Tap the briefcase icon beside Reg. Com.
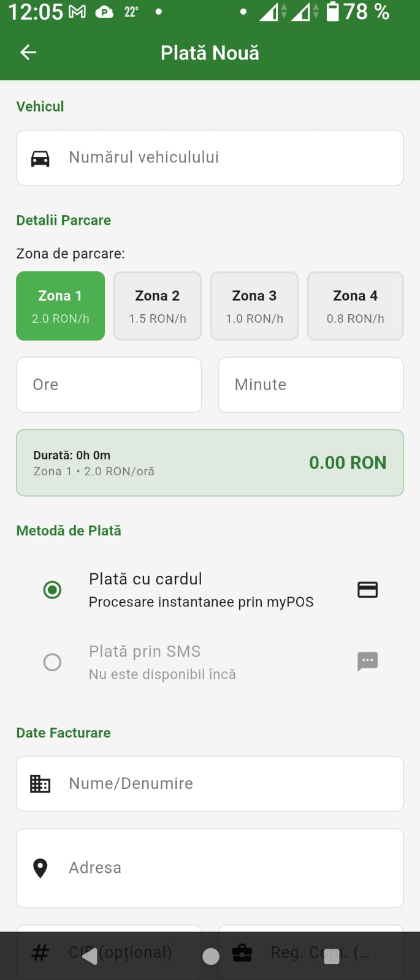Viewport: 420px width, 980px height. (x=242, y=953)
